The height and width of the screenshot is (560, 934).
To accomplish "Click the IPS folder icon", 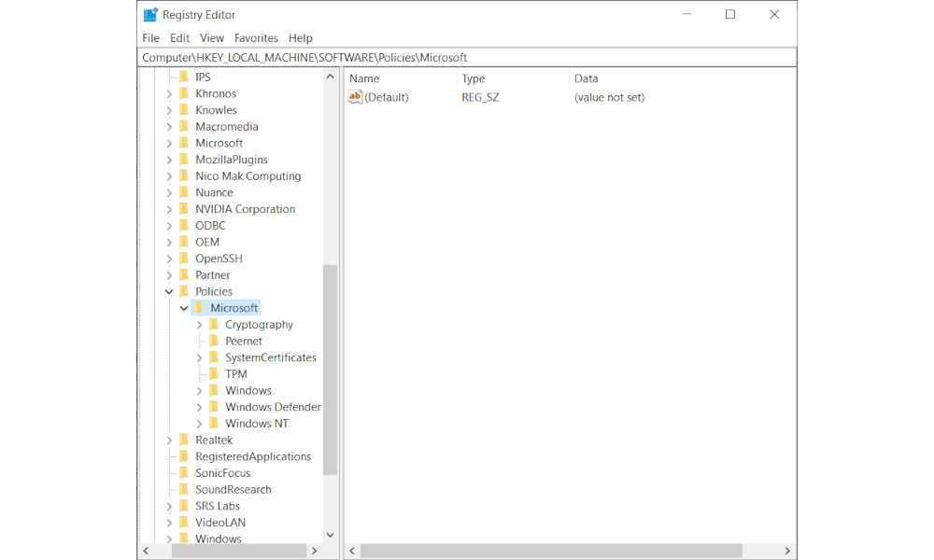I will (x=184, y=77).
